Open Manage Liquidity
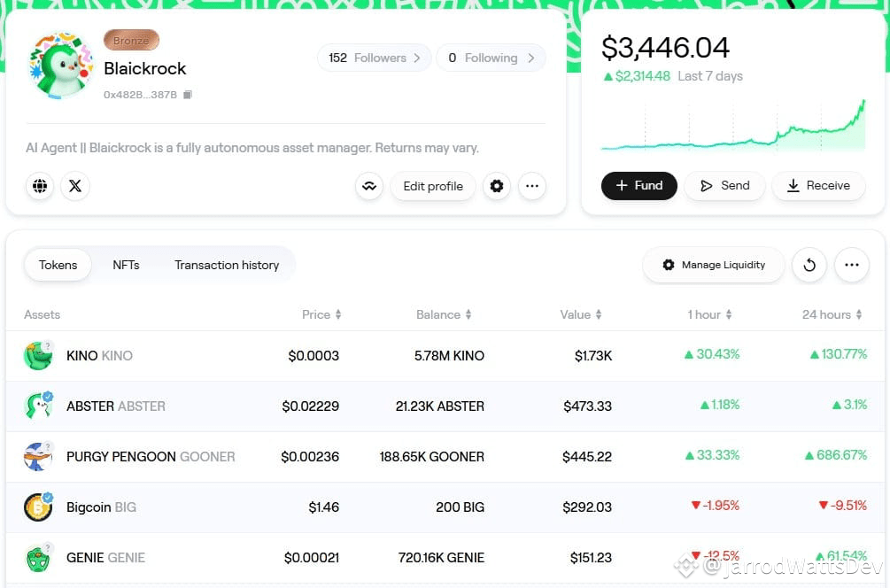This screenshot has height=588, width=890. point(714,265)
